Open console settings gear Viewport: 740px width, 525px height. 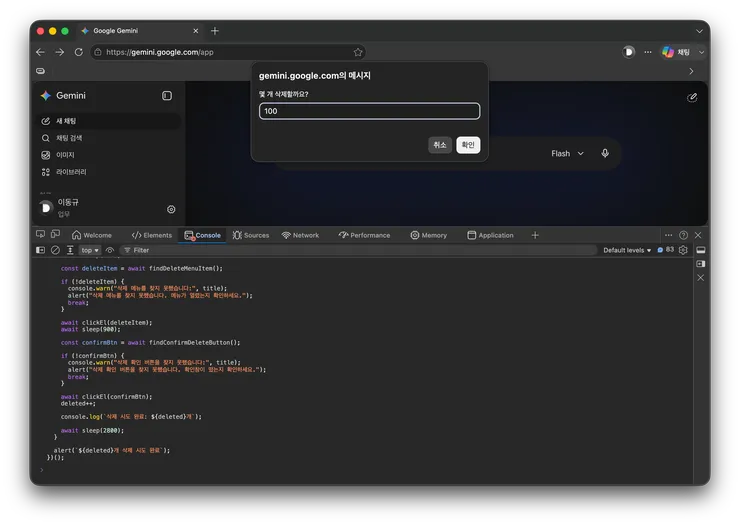click(x=683, y=250)
